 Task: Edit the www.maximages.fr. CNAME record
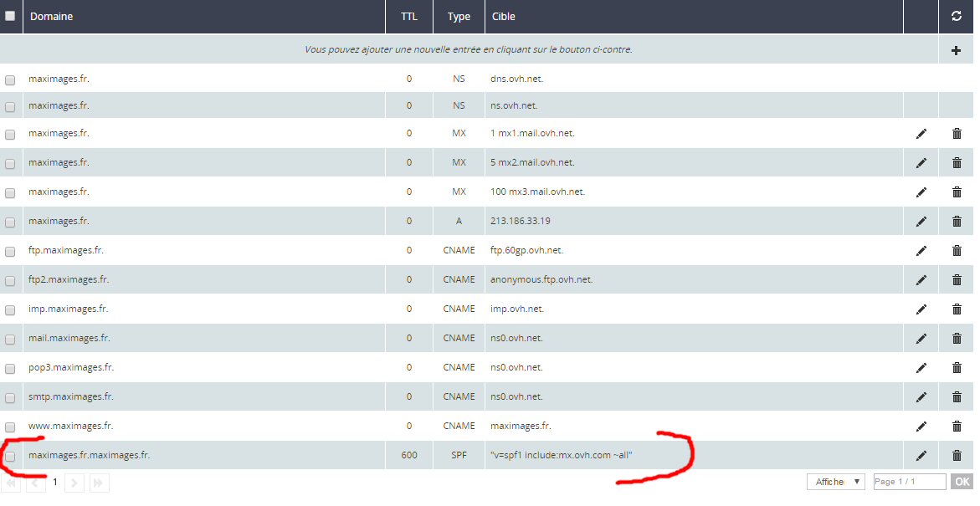point(921,426)
